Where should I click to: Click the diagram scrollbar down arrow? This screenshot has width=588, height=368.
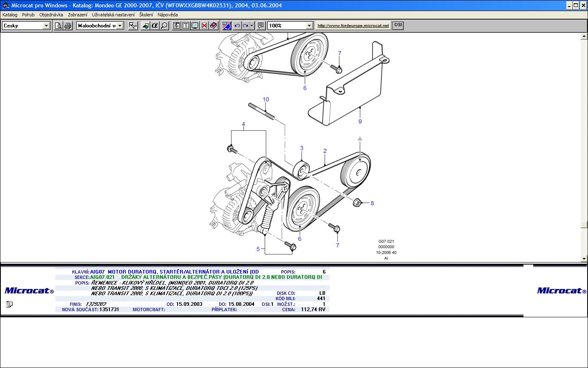pos(584,258)
